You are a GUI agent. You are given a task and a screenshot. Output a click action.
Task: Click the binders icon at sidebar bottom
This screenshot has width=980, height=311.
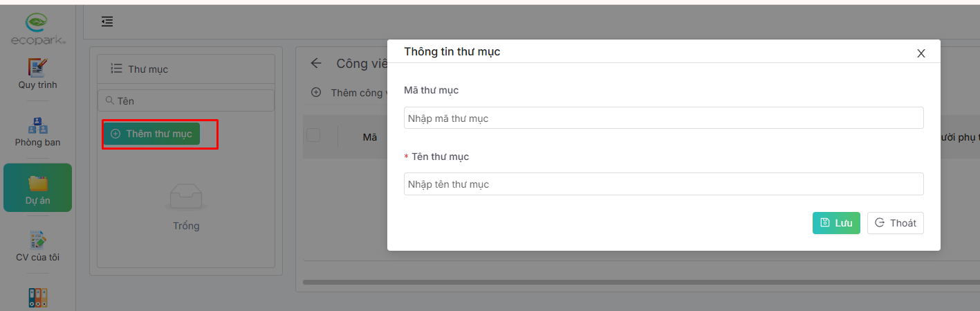click(38, 298)
